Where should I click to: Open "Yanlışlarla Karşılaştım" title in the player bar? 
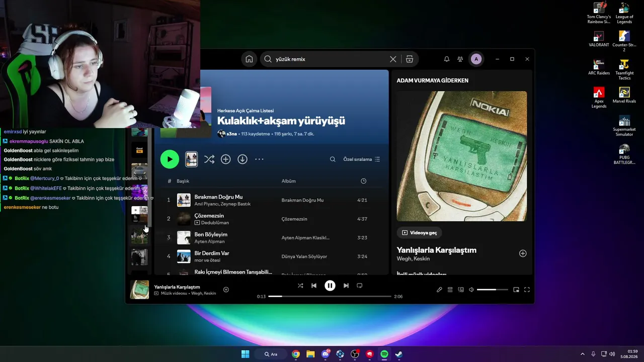(x=177, y=287)
